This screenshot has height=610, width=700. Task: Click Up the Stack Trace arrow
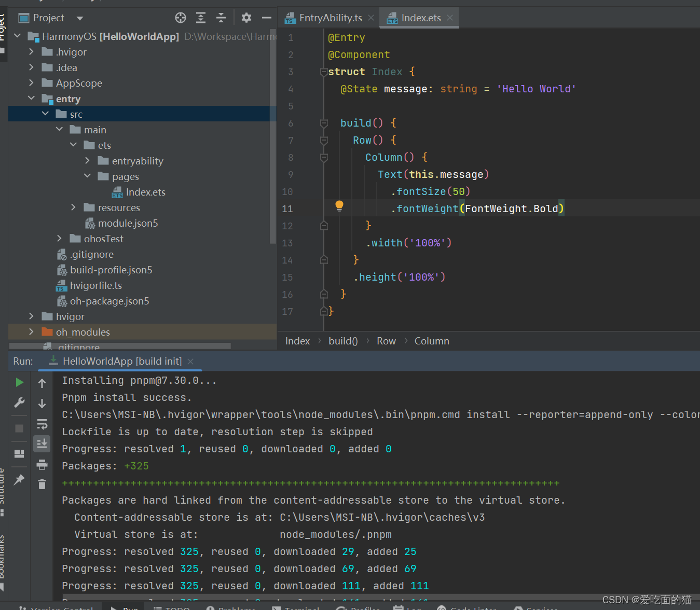click(x=42, y=383)
